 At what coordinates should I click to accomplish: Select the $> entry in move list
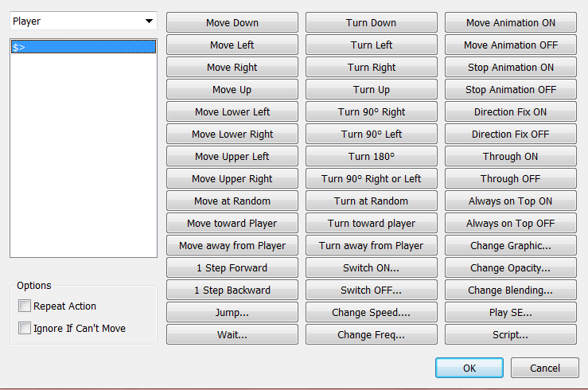(84, 47)
